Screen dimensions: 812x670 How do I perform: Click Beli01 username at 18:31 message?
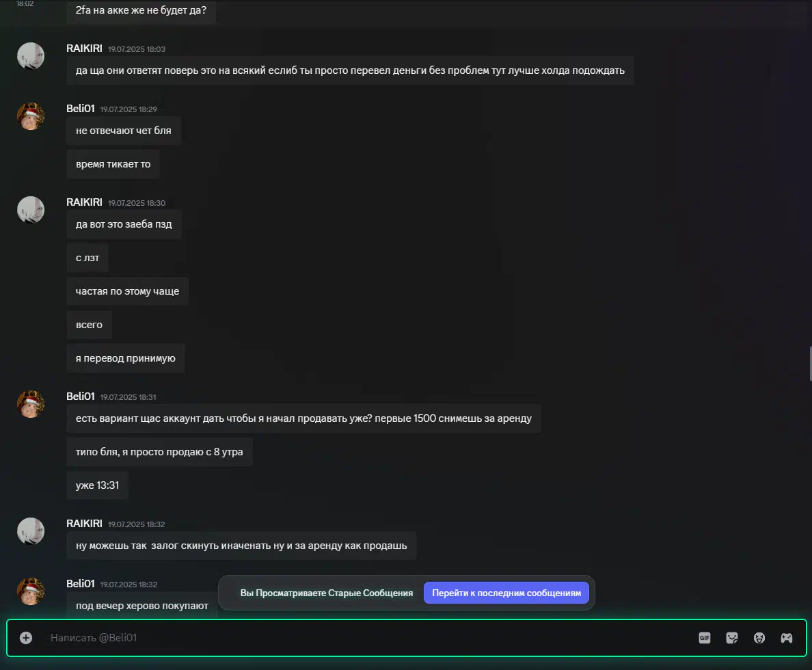(x=80, y=397)
